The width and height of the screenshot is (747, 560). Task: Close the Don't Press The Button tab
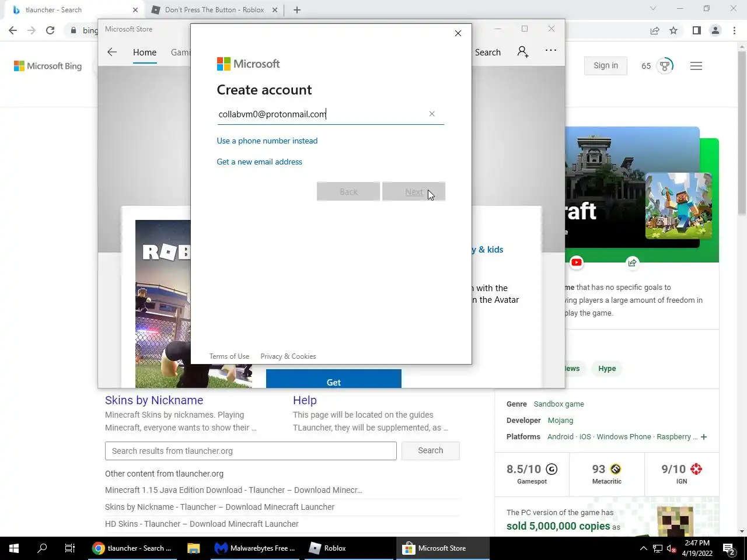tap(275, 10)
